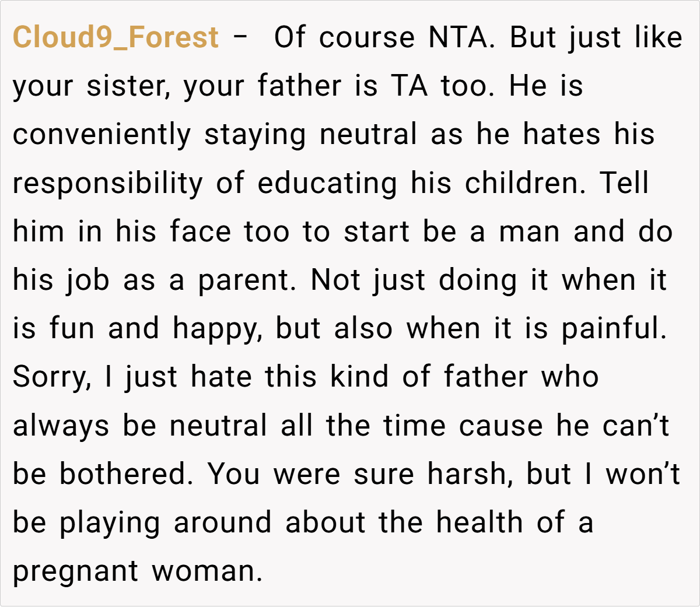The height and width of the screenshot is (607, 700).
Task: Click on the word "bothered"
Action: pos(125,474)
